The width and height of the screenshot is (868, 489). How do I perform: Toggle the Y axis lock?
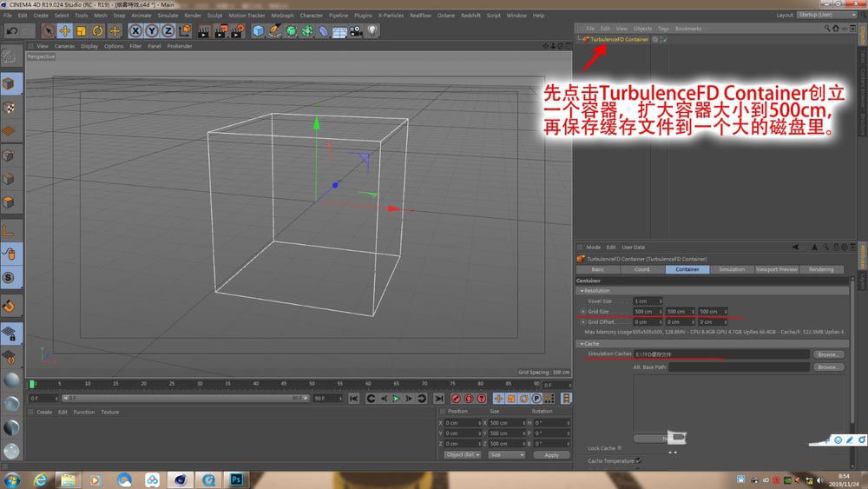click(151, 31)
